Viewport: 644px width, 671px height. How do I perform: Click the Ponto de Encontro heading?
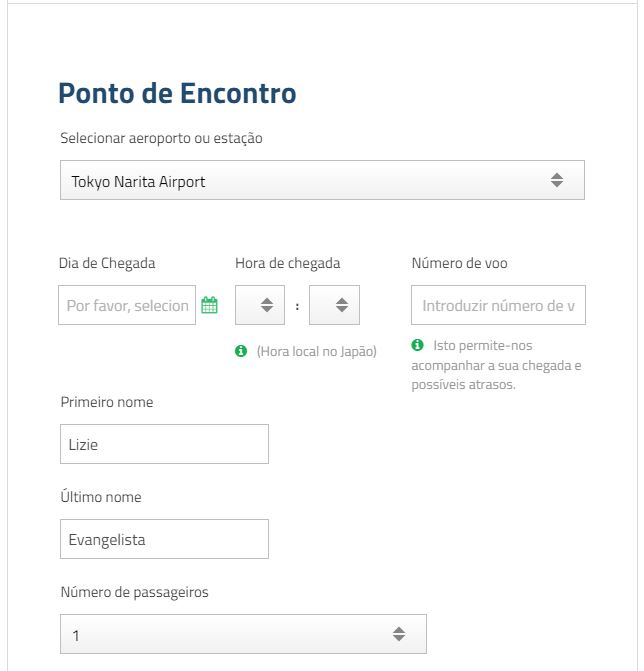click(177, 94)
